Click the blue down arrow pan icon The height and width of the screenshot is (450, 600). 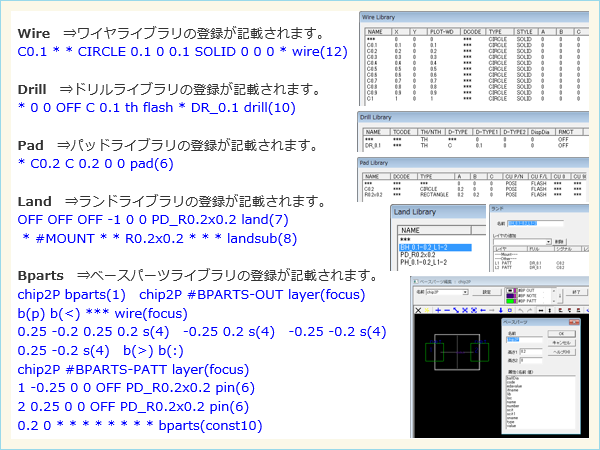(x=501, y=310)
